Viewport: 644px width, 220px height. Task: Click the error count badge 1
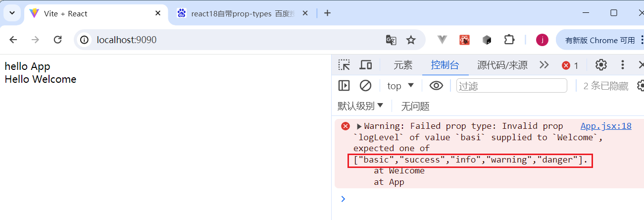(x=570, y=65)
